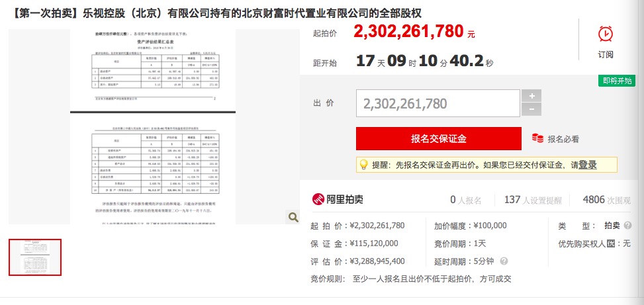Click the main appraisal document image
This screenshot has width=644, height=305.
click(153, 126)
